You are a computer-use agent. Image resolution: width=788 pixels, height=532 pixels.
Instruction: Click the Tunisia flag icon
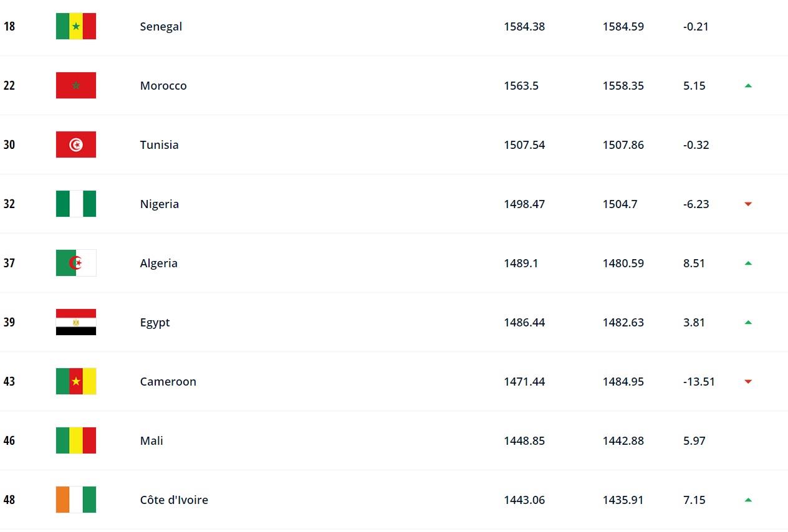point(76,145)
